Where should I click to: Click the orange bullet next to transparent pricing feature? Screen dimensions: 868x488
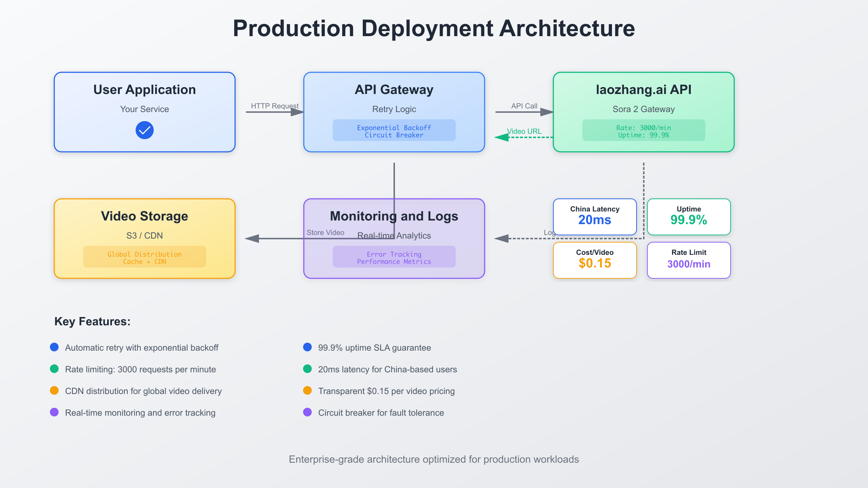307,391
